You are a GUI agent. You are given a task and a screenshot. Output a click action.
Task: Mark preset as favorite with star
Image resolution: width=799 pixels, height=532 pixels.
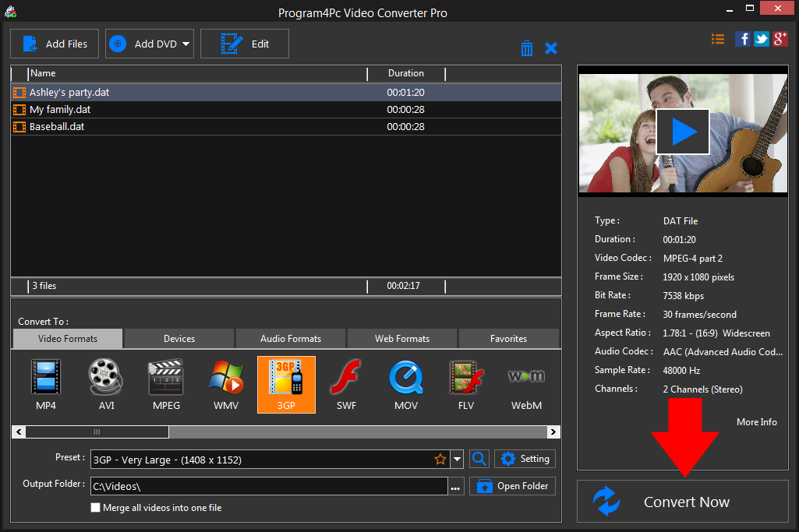point(440,460)
